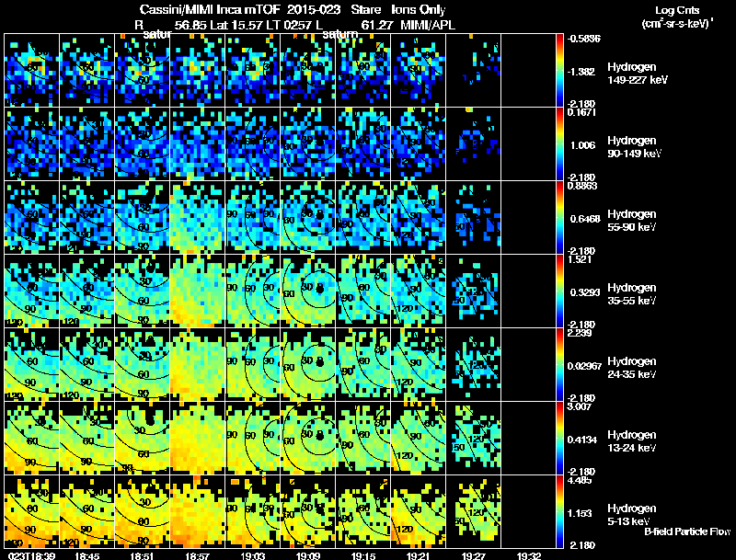This screenshot has height=560, width=736.
Task: Click the colorbar value "4.485"
Action: 580,481
